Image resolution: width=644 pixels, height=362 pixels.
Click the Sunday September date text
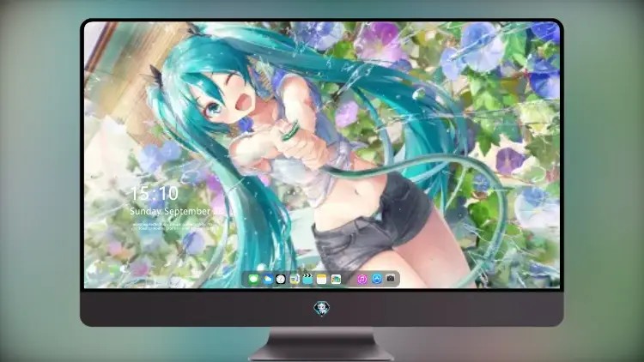click(177, 211)
